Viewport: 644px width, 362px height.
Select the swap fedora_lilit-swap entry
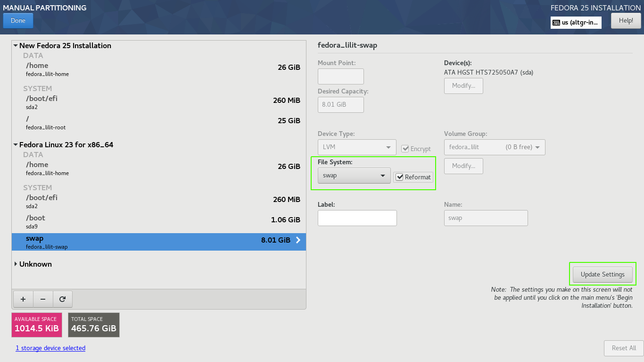click(159, 242)
